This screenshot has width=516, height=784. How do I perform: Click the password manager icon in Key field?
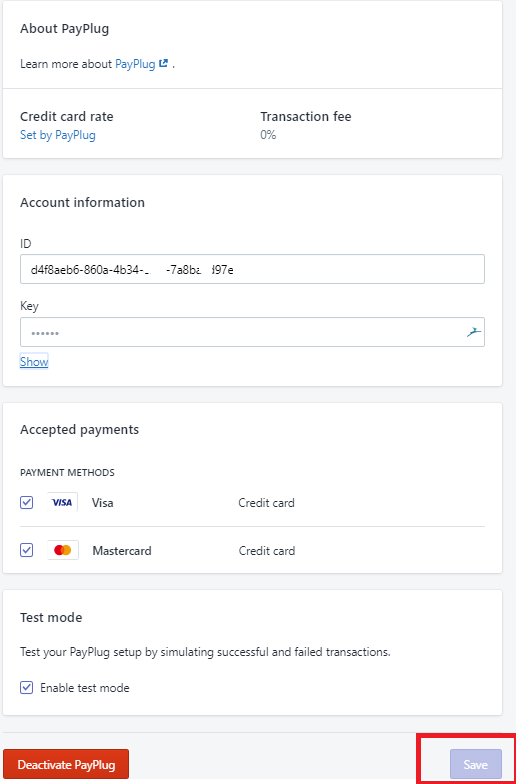click(474, 332)
